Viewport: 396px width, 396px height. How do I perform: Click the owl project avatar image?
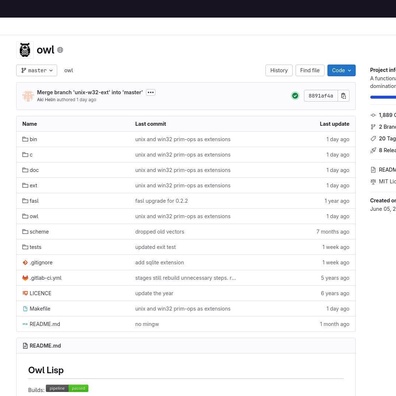(25, 50)
